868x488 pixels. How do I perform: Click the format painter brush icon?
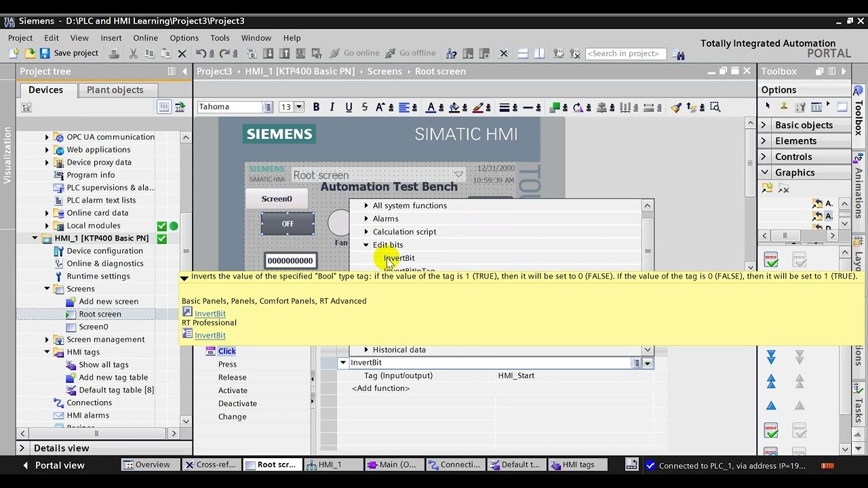tap(676, 107)
